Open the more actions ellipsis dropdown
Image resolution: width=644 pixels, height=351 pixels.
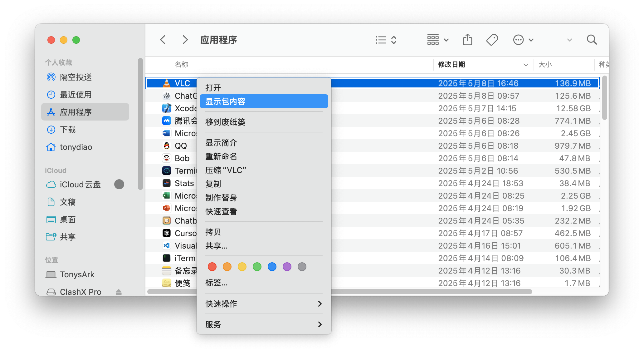pyautogui.click(x=523, y=40)
